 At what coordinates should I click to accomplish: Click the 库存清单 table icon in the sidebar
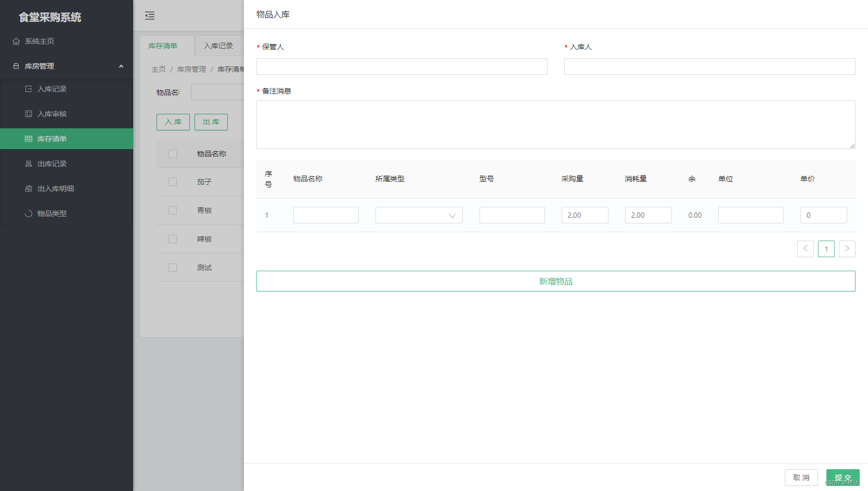pos(29,139)
